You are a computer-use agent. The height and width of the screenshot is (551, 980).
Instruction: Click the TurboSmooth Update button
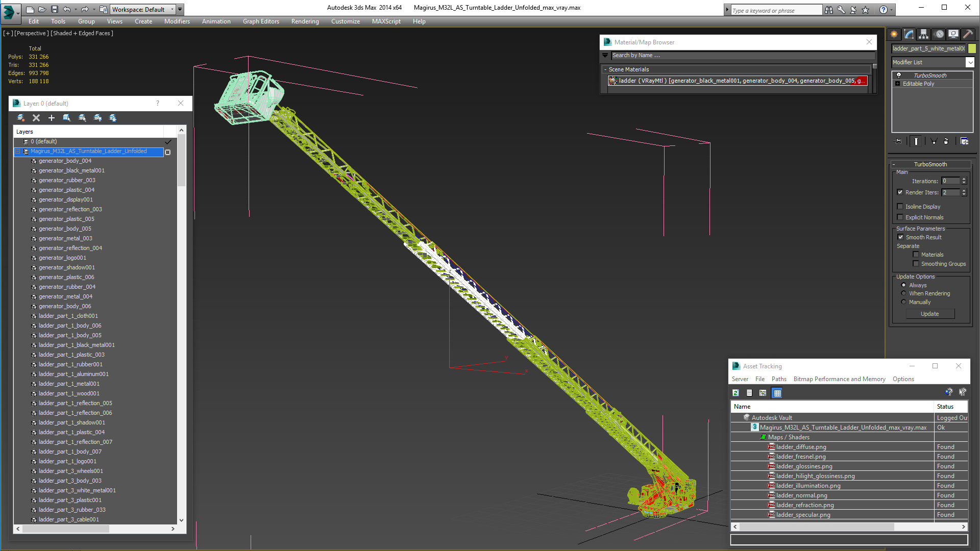(x=929, y=314)
